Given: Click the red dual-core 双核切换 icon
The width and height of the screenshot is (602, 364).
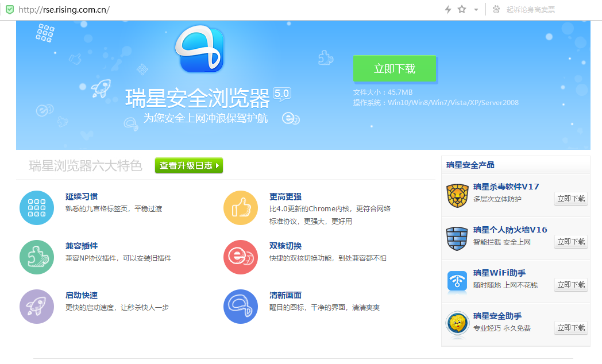Looking at the screenshot, I should click(241, 257).
